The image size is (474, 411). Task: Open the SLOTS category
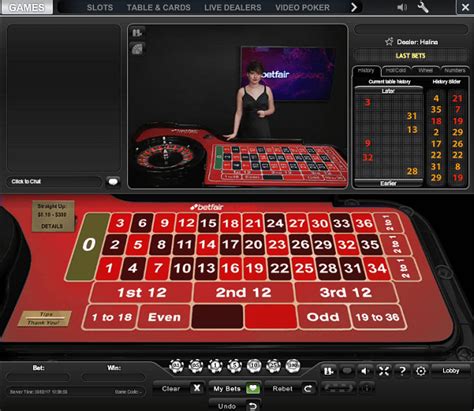coord(100,7)
